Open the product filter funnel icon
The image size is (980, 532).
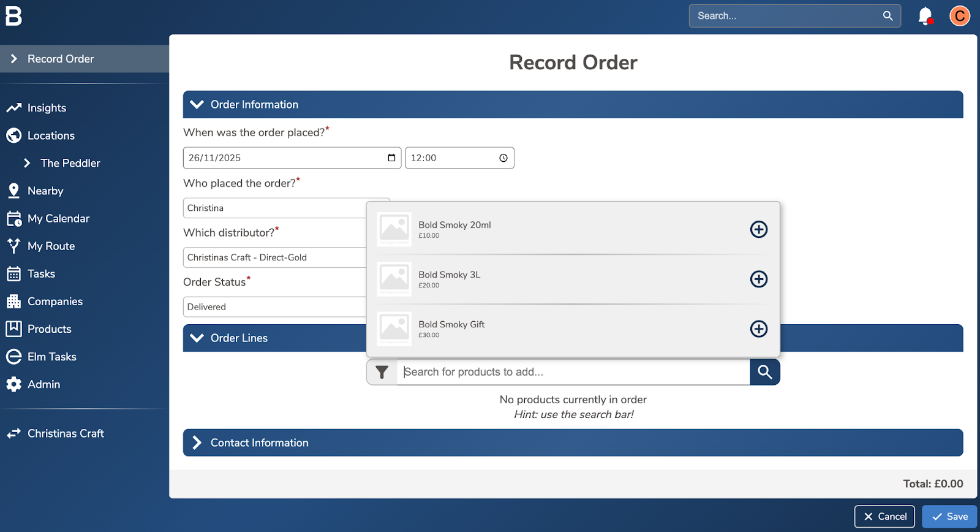click(382, 372)
